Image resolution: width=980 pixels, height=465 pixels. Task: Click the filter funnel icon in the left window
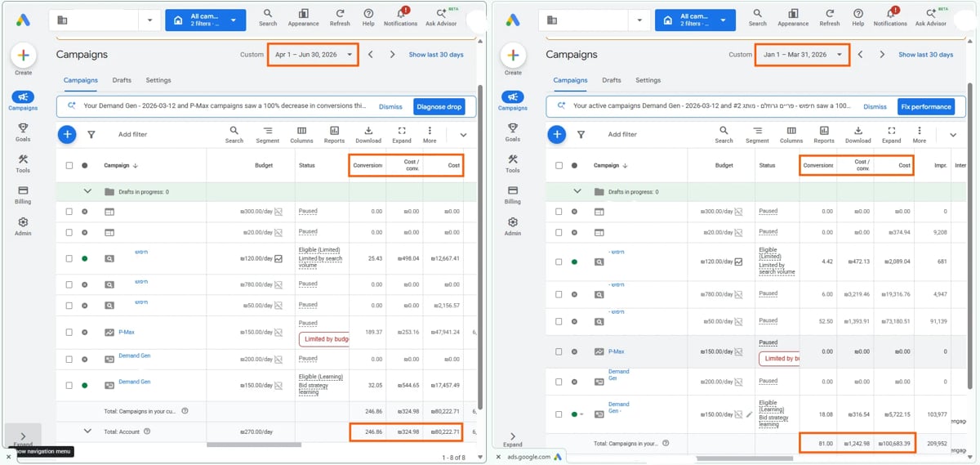91,135
